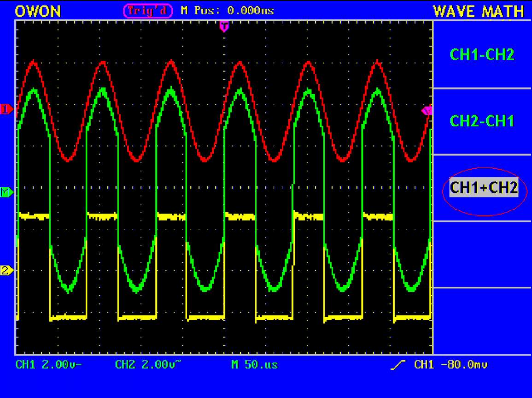Click the rising edge trigger slope icon
532x398 pixels.
[398, 365]
